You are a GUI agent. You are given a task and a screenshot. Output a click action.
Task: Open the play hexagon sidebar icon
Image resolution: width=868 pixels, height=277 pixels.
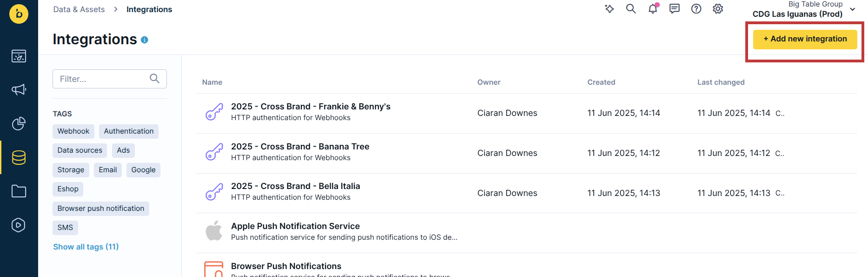coord(19,225)
